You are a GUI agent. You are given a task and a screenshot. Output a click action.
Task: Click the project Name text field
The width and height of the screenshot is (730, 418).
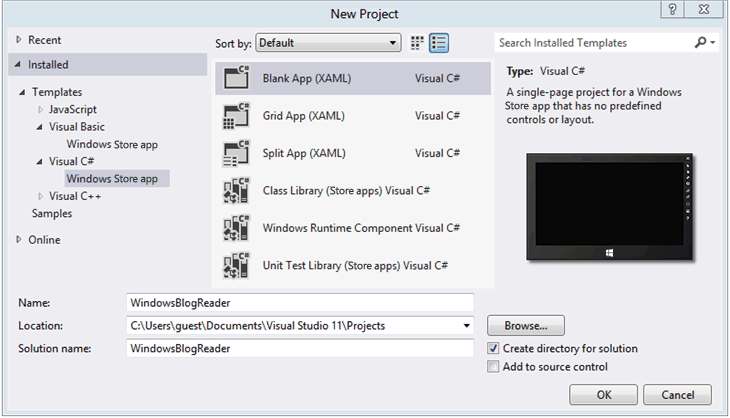pos(300,302)
